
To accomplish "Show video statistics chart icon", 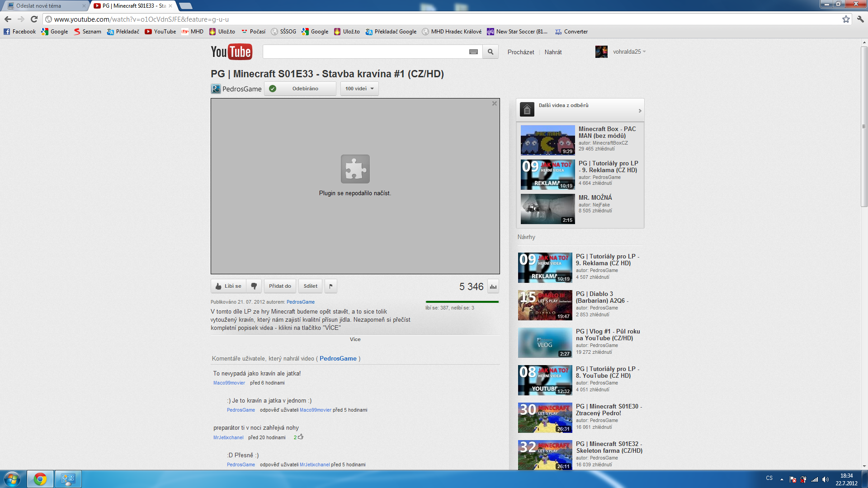I will [493, 286].
